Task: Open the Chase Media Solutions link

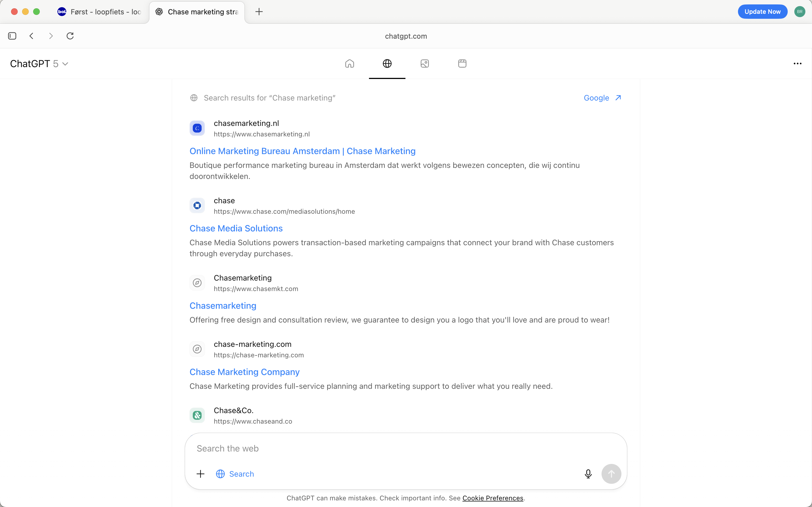Action: pyautogui.click(x=236, y=228)
